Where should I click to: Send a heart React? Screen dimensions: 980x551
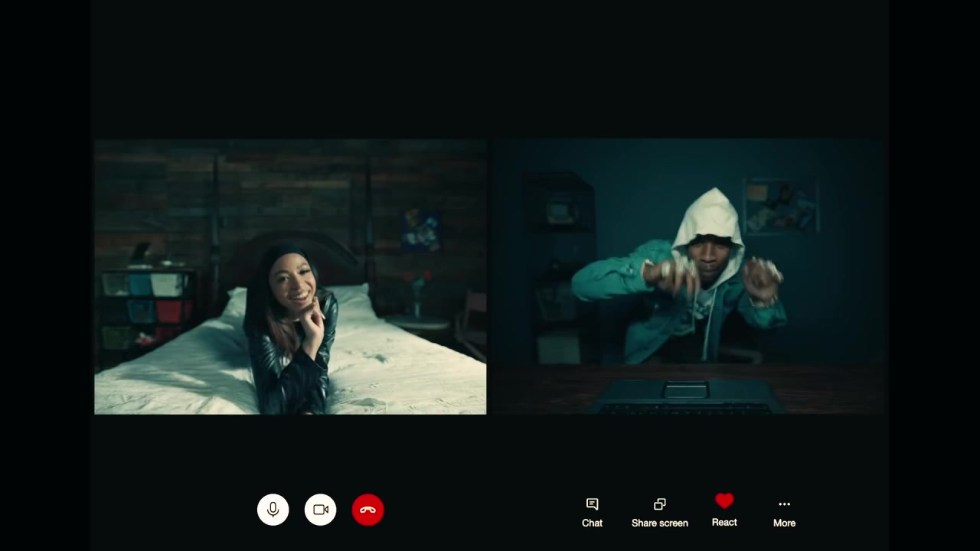coord(724,511)
